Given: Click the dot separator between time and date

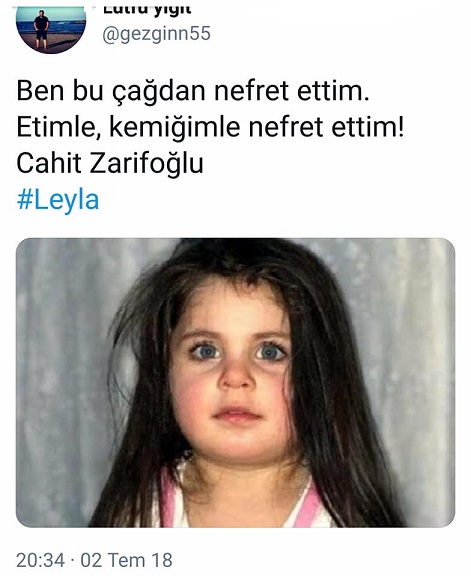Looking at the screenshot, I should point(73,561).
